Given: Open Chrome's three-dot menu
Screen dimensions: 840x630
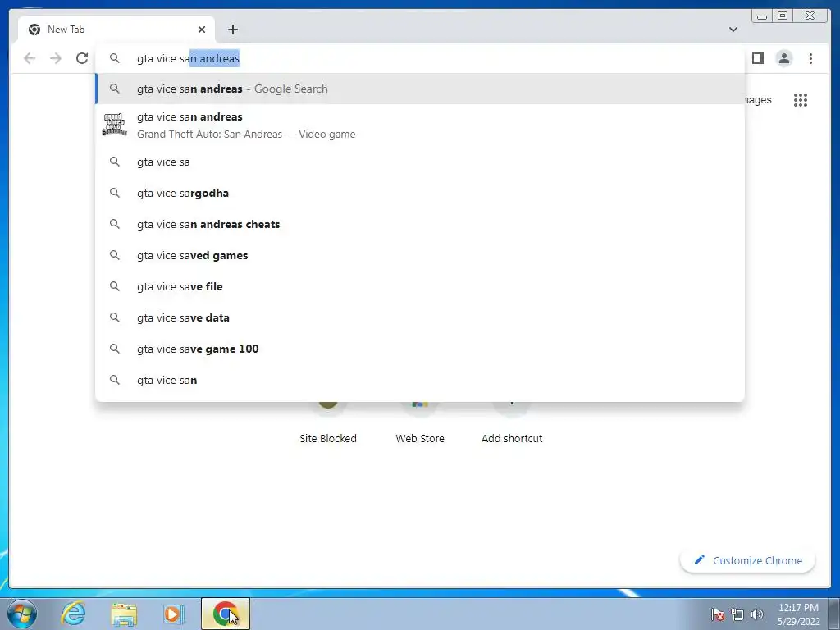Looking at the screenshot, I should tap(810, 58).
